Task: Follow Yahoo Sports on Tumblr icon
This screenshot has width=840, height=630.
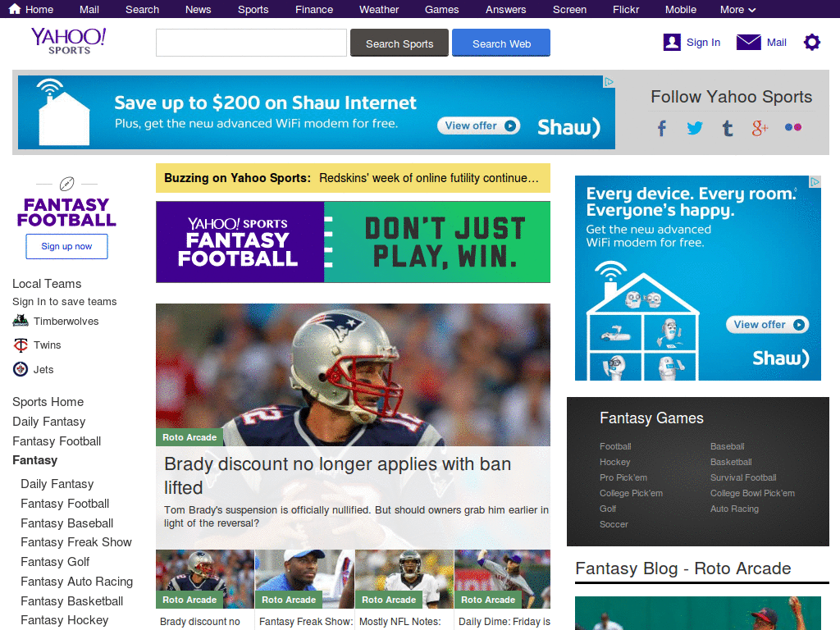Action: [x=727, y=128]
